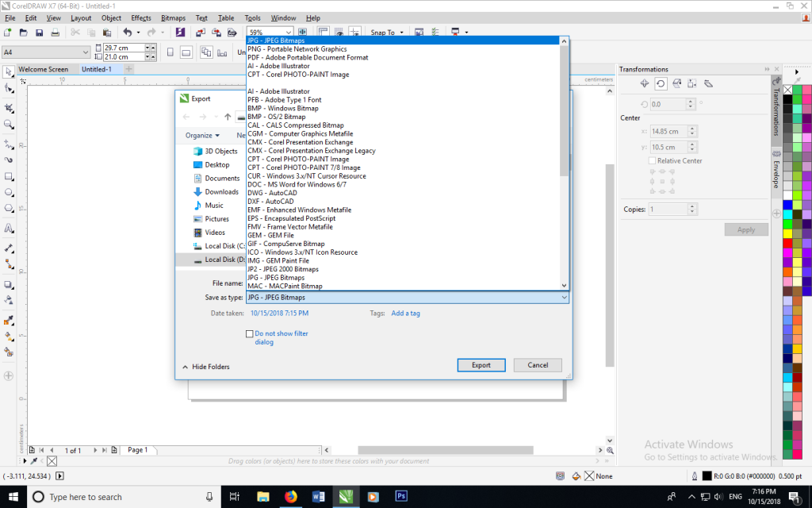
Task: Select the Connector tool
Action: (x=8, y=264)
